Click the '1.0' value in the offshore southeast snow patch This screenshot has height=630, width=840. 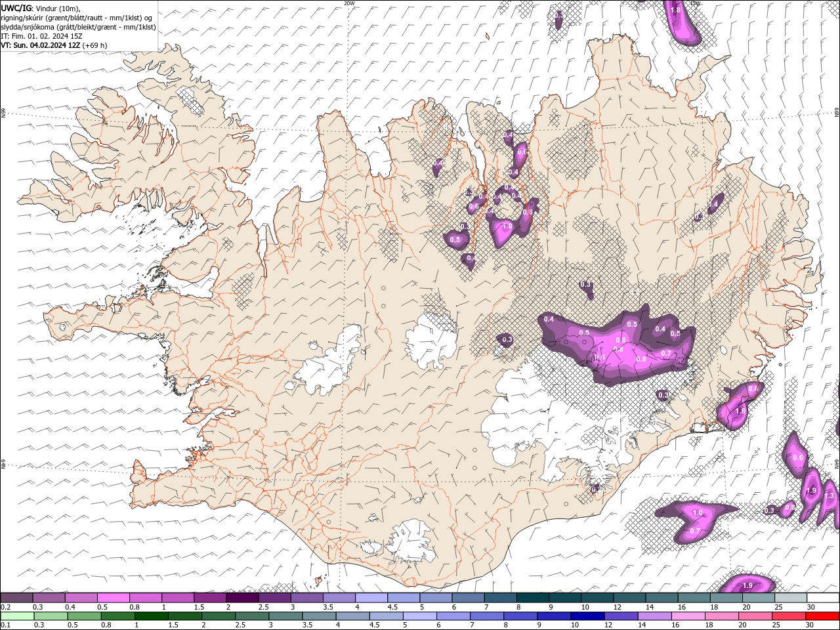(697, 513)
